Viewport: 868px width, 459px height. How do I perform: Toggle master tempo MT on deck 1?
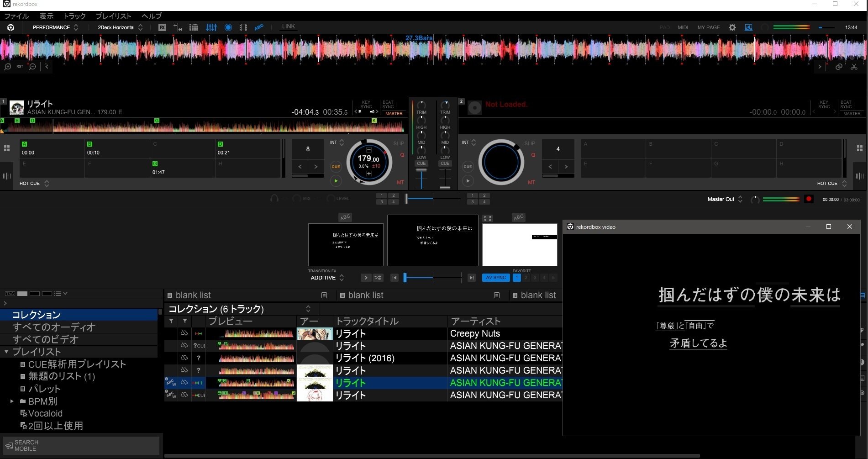click(x=400, y=183)
